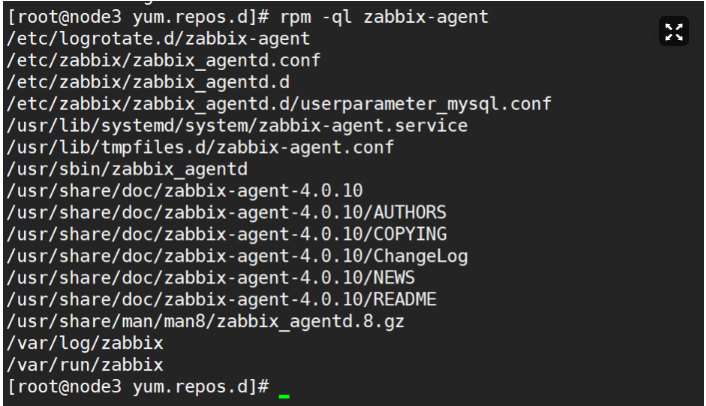
Task: Click the /usr/lib/tmpfiles.d/zabbix-agent.conf line
Action: (x=200, y=148)
